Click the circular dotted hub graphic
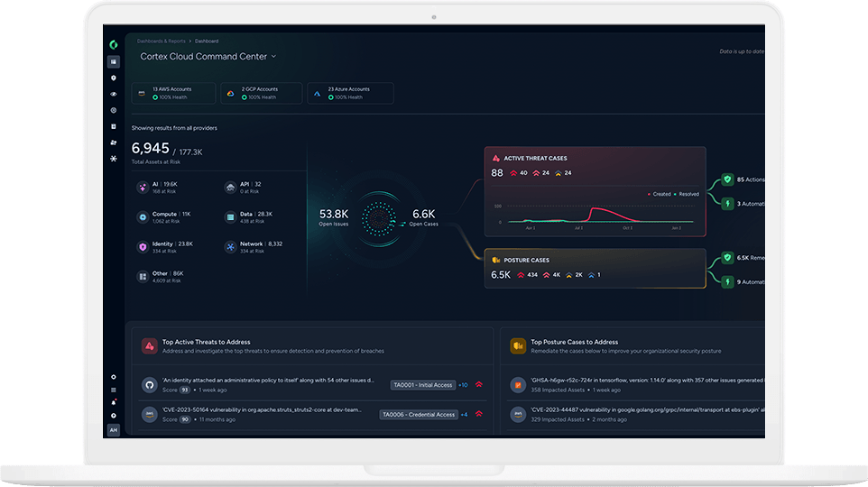Viewport: 868px width, 487px height. [x=379, y=218]
